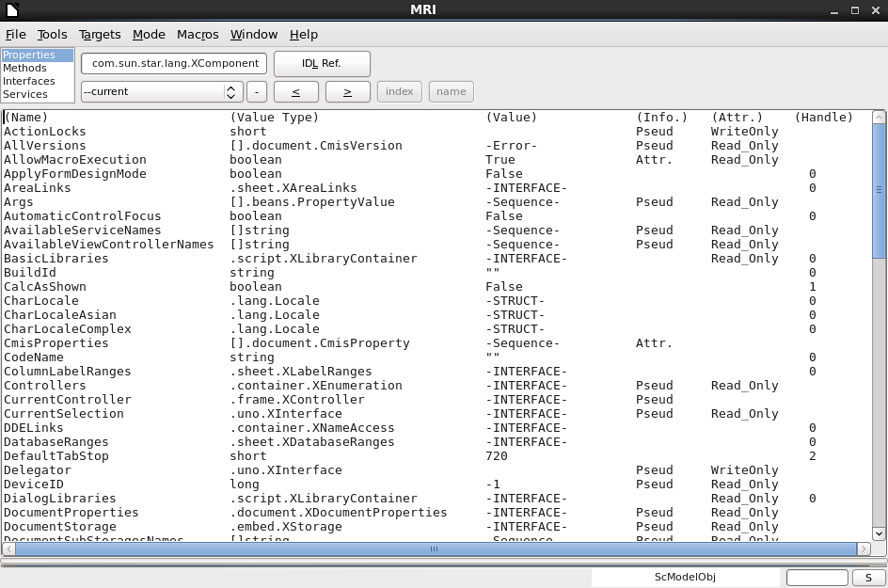Click the CharLocaleComplex property name

click(x=68, y=329)
